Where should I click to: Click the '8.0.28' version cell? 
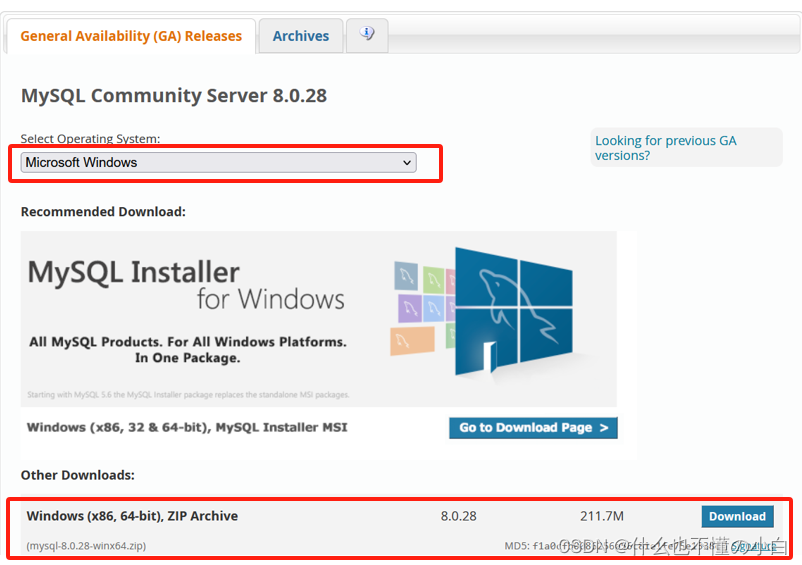click(458, 516)
